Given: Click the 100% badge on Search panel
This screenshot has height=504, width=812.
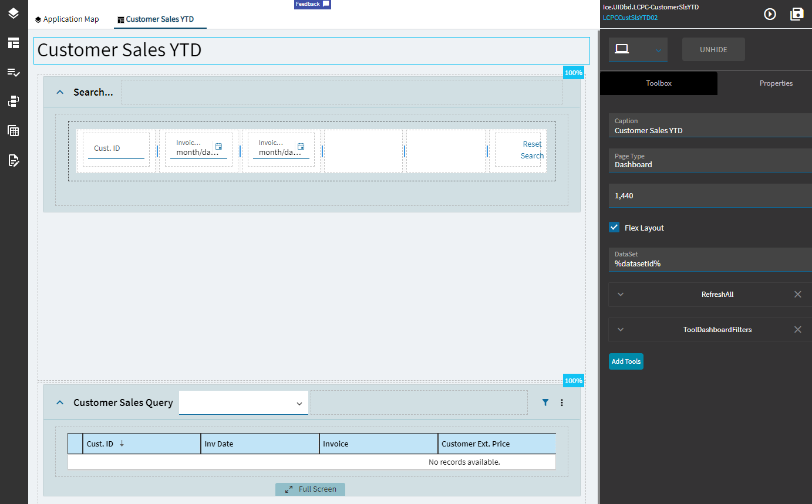Looking at the screenshot, I should [x=573, y=73].
